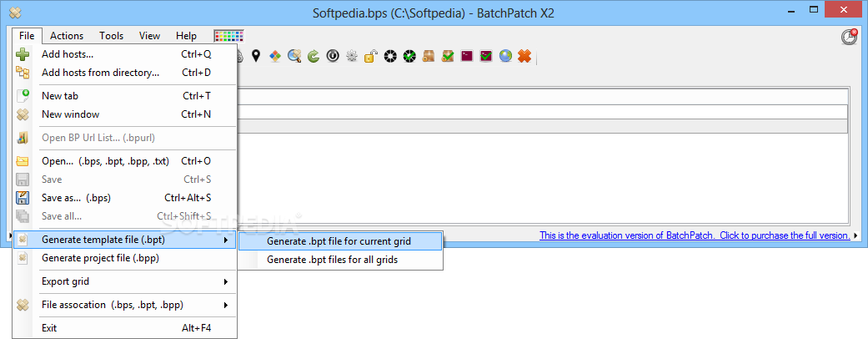Screen dimensions: 868x339
Task: Select Generate .bpt files for all grids
Action: tap(340, 259)
